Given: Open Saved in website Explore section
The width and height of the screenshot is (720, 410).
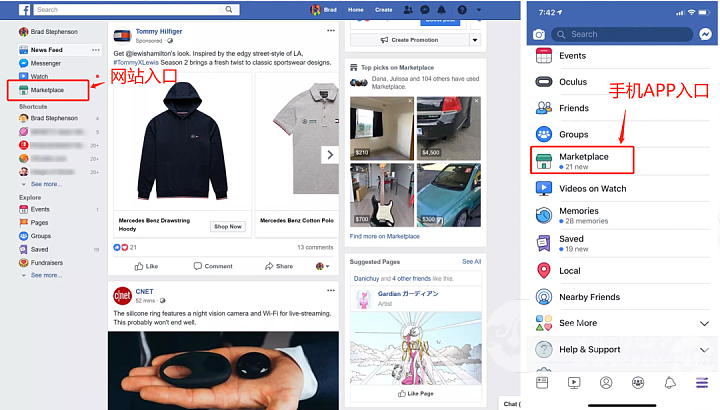Looking at the screenshot, I should coord(34,249).
